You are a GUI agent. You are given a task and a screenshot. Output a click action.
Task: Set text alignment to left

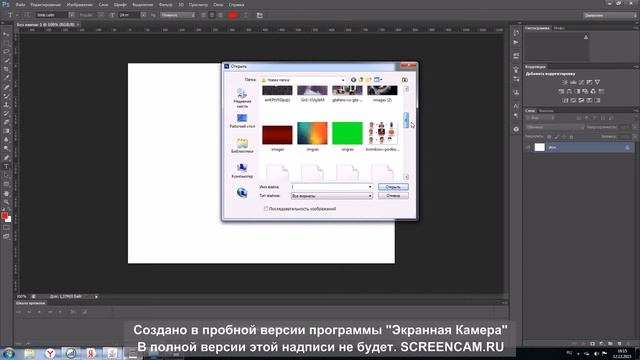(204, 15)
